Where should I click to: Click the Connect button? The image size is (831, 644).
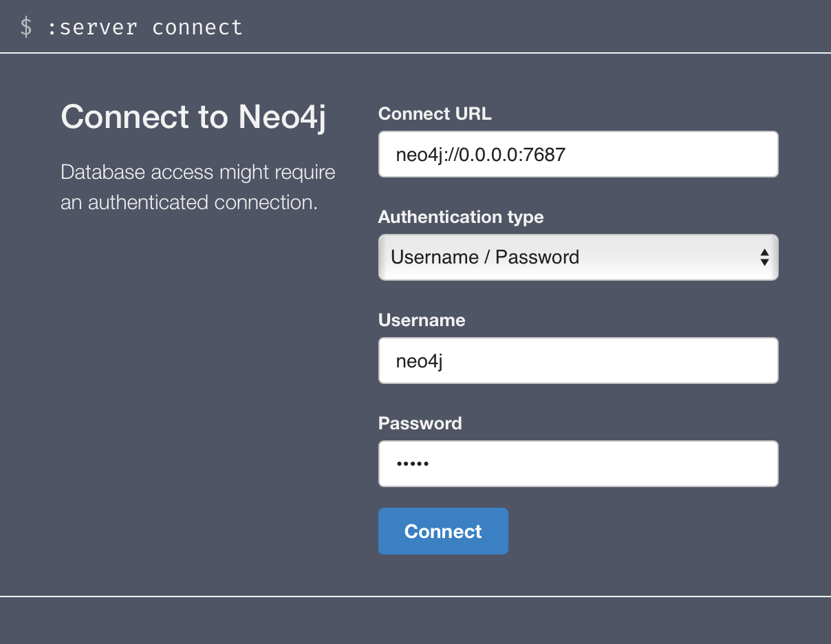443,531
